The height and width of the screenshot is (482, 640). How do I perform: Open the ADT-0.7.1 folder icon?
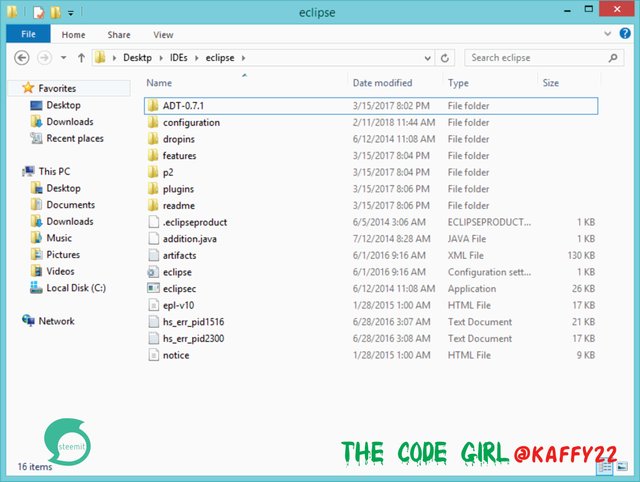pyautogui.click(x=153, y=106)
